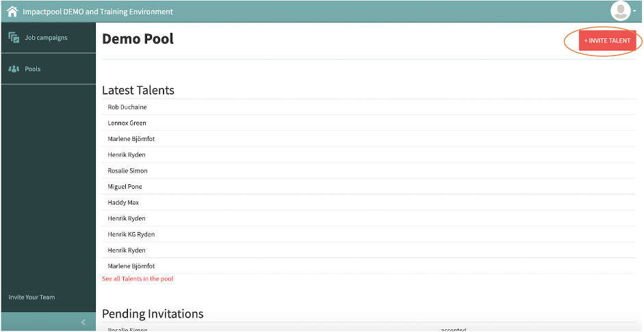Select Miguel Pone in Latest Talents
Viewport: 644px width, 332px height.
(125, 187)
